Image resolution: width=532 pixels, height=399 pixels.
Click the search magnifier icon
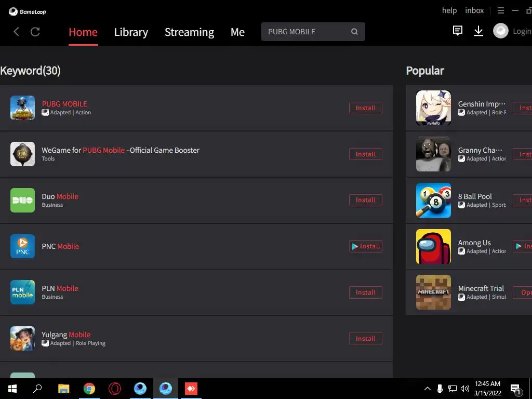point(354,32)
